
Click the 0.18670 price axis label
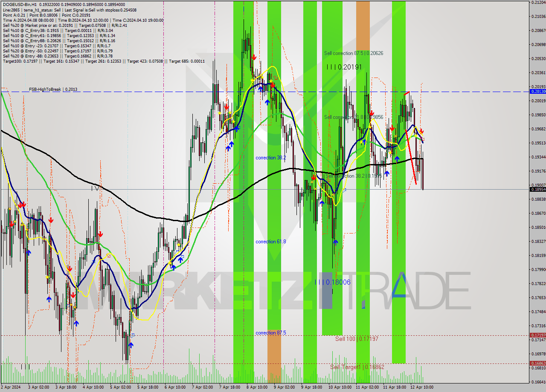pyautogui.click(x=538, y=213)
